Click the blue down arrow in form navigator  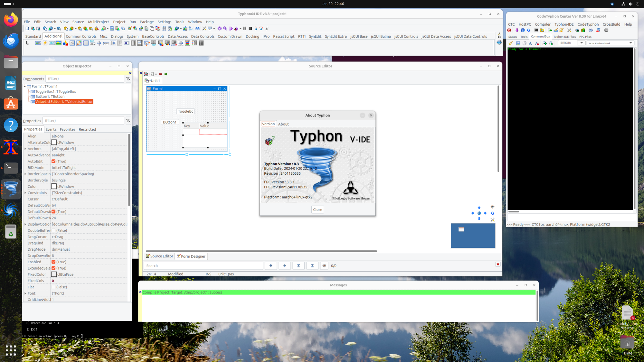(x=479, y=219)
